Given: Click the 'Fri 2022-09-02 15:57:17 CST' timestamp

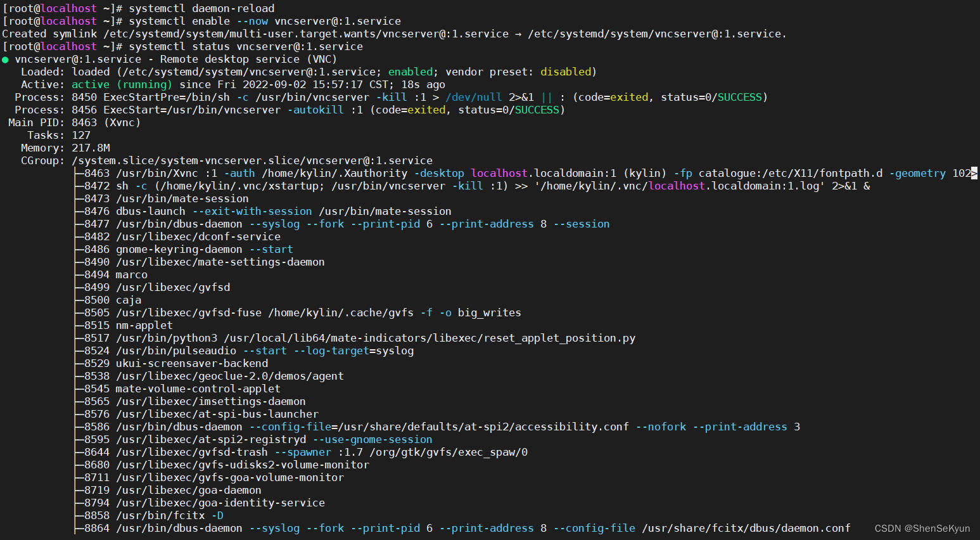Looking at the screenshot, I should [x=303, y=84].
